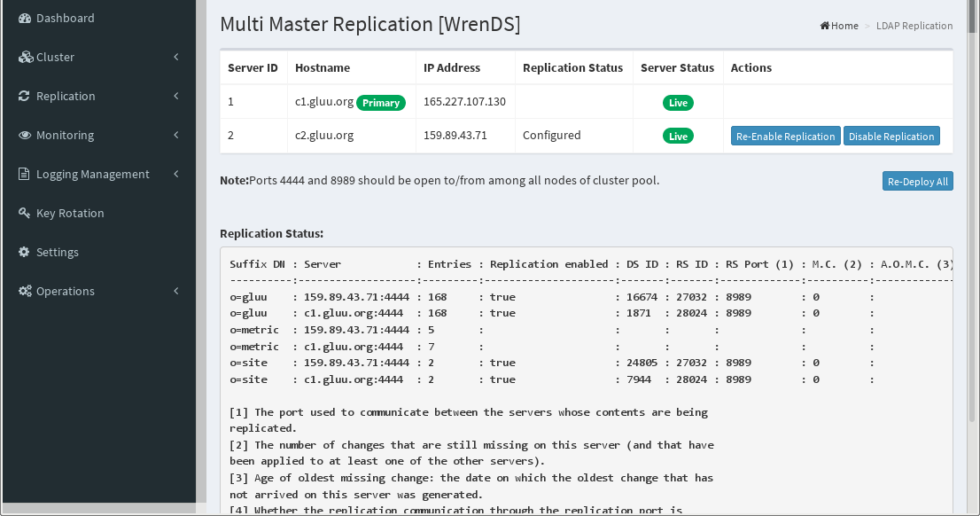Open the Replication menu item
The image size is (980, 516).
coord(98,96)
